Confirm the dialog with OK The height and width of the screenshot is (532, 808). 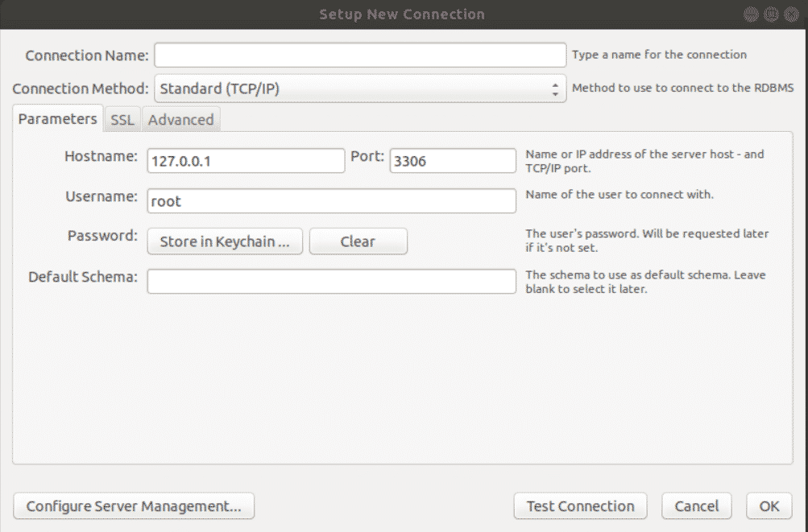(x=769, y=506)
